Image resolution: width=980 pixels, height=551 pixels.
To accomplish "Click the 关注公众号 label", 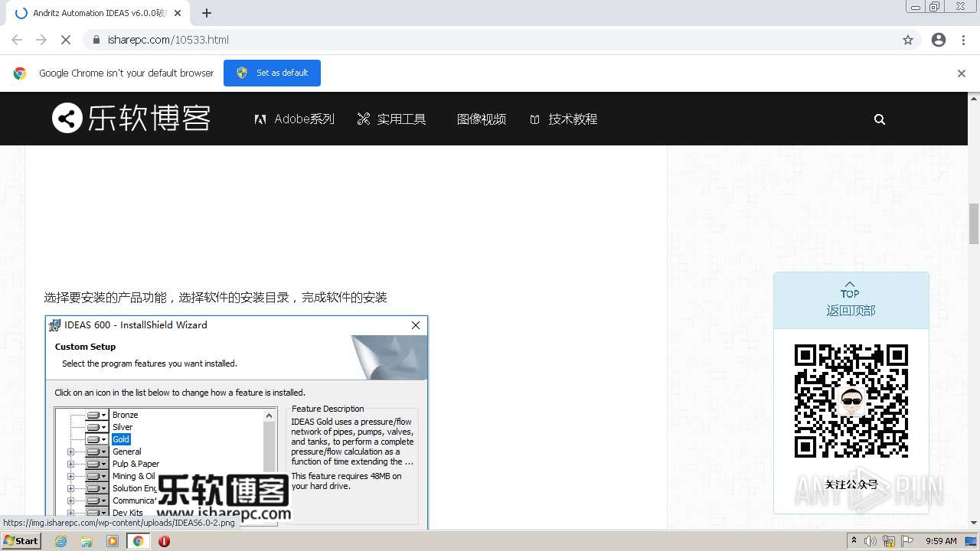I will click(x=851, y=484).
